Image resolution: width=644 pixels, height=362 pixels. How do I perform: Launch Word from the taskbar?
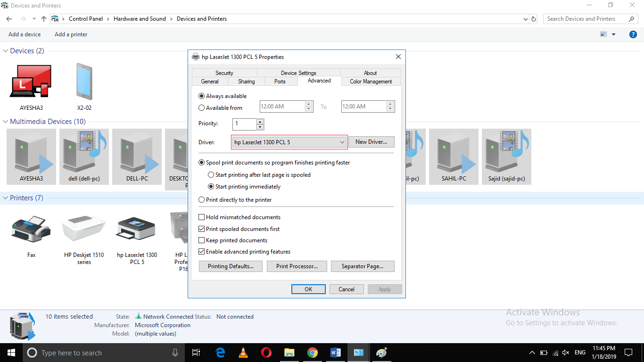coord(336,352)
